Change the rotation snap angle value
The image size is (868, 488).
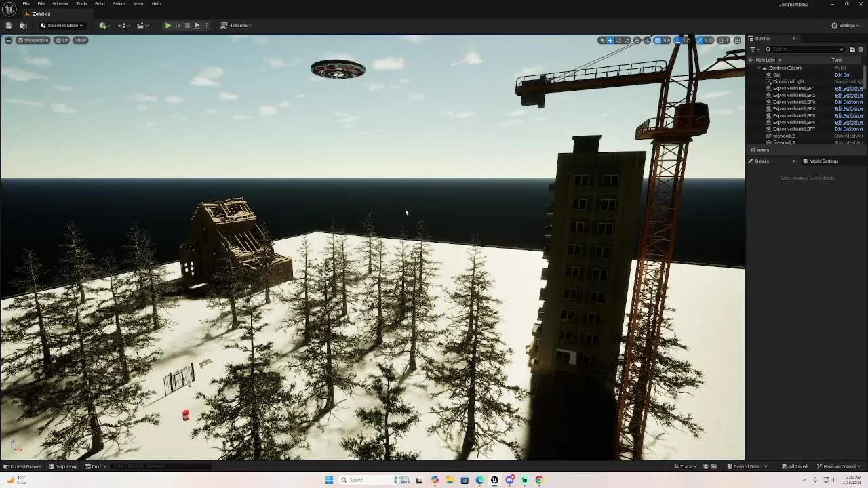click(x=686, y=40)
